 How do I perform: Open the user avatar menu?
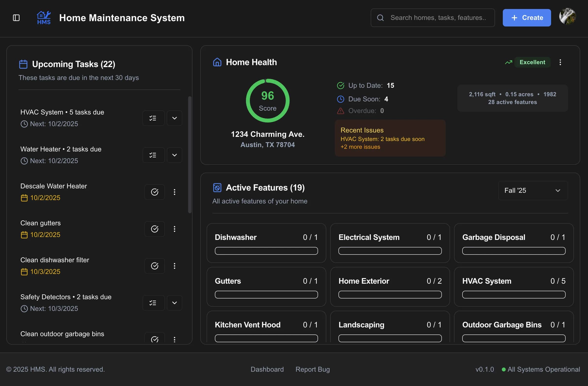point(567,16)
